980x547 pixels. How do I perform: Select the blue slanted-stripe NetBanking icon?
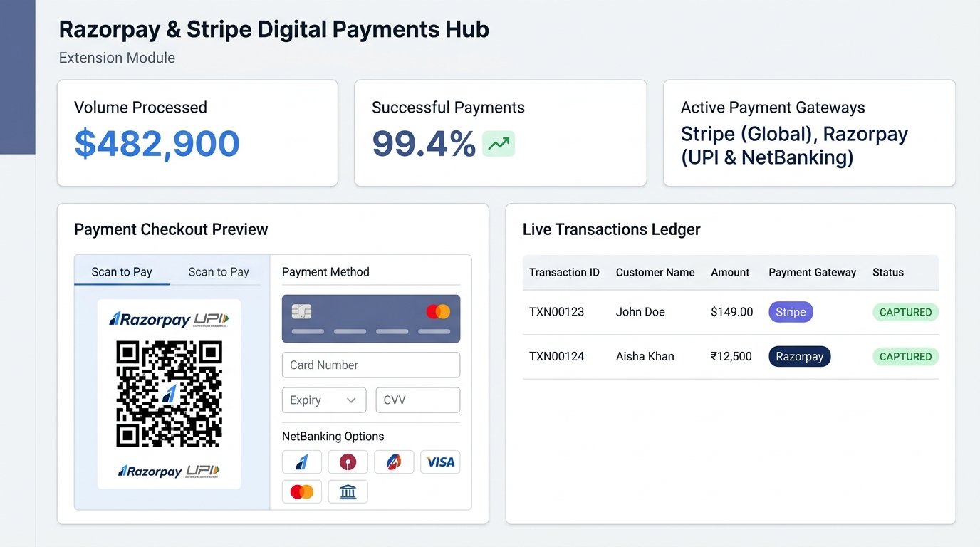(302, 462)
